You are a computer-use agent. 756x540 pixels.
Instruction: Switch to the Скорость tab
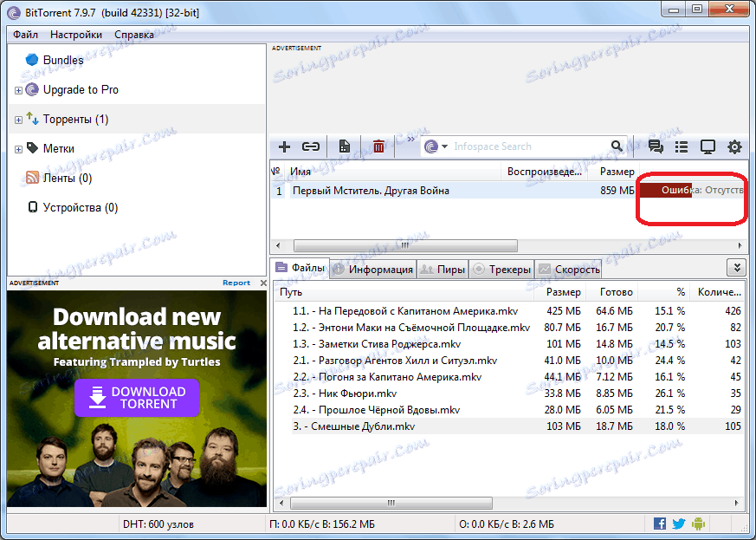click(569, 270)
